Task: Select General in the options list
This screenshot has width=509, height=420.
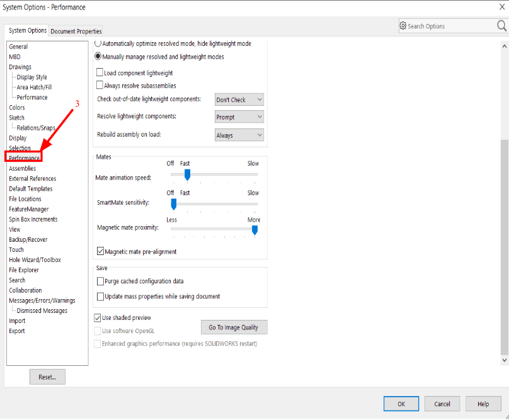Action: point(18,47)
